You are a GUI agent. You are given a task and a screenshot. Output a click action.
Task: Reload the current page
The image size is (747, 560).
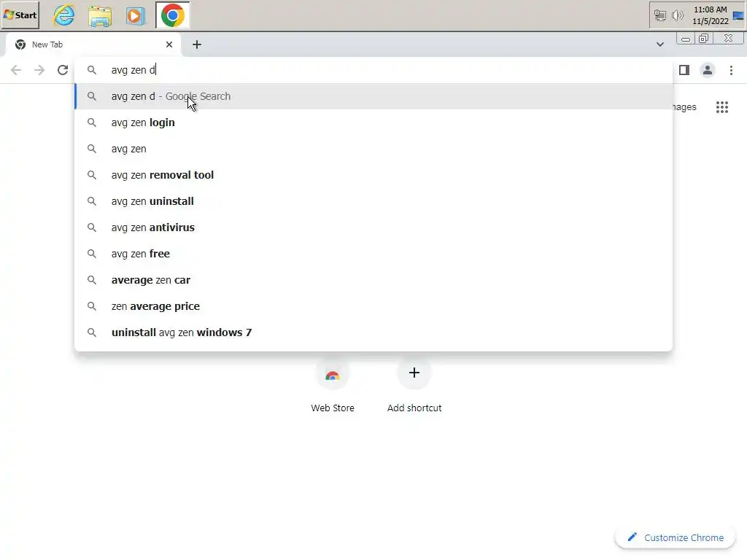click(63, 70)
